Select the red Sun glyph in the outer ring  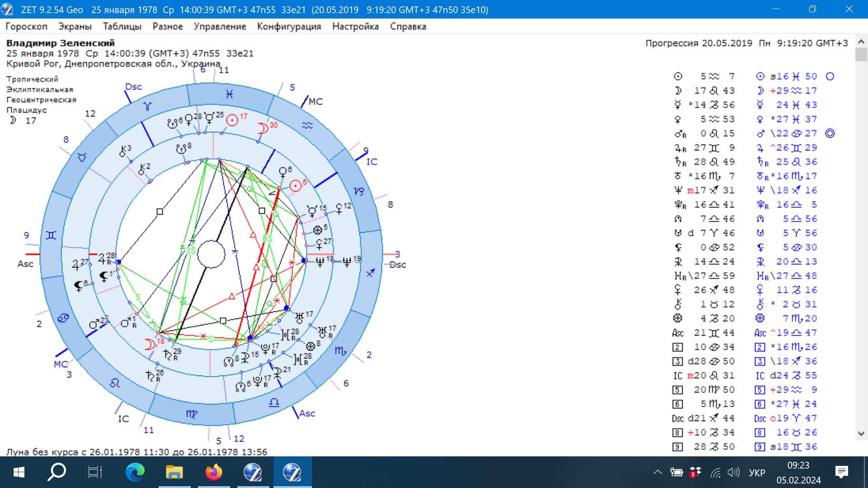(x=232, y=120)
